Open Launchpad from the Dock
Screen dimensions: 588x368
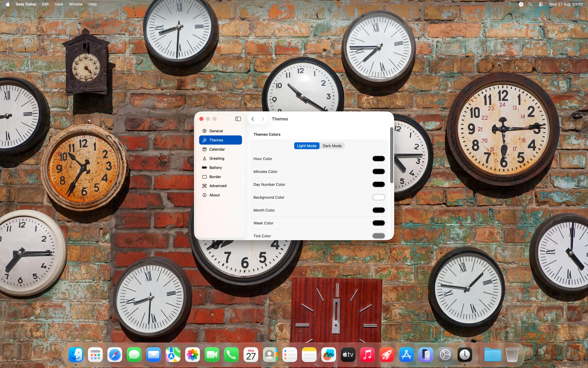point(95,355)
